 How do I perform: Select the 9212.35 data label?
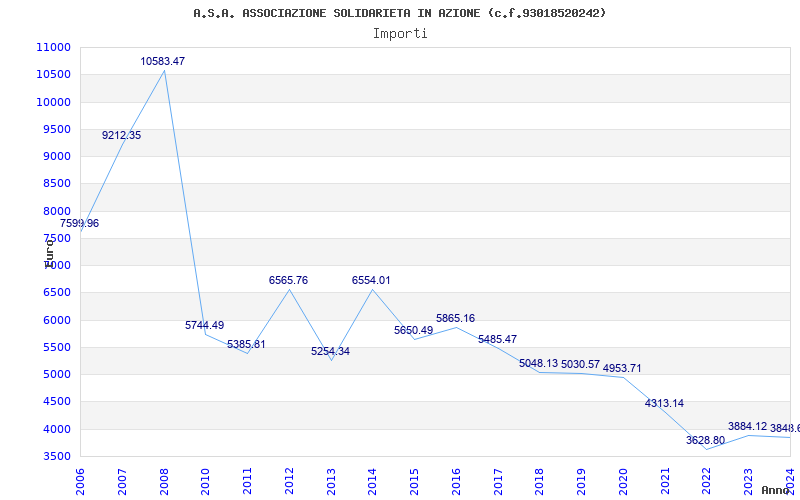click(x=121, y=135)
